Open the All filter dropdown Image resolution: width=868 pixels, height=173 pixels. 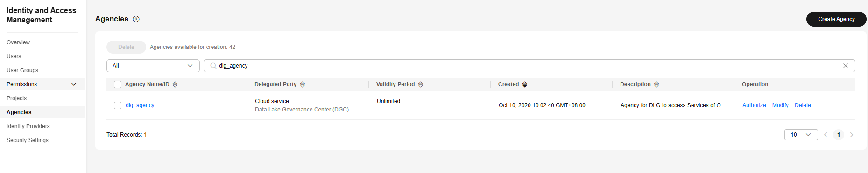tap(153, 66)
